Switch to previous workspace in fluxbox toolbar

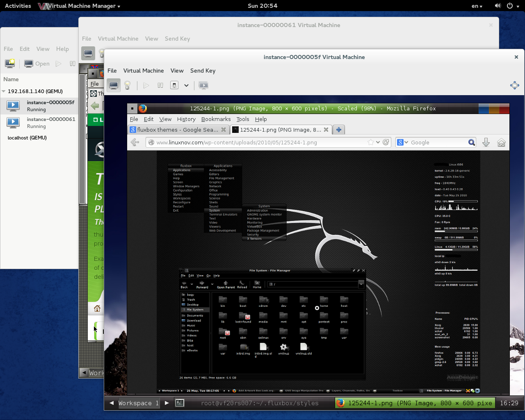pos(112,403)
